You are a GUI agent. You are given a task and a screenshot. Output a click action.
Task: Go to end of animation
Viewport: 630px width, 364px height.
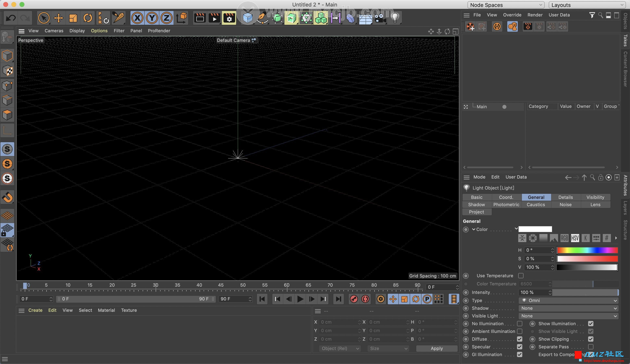coord(338,299)
